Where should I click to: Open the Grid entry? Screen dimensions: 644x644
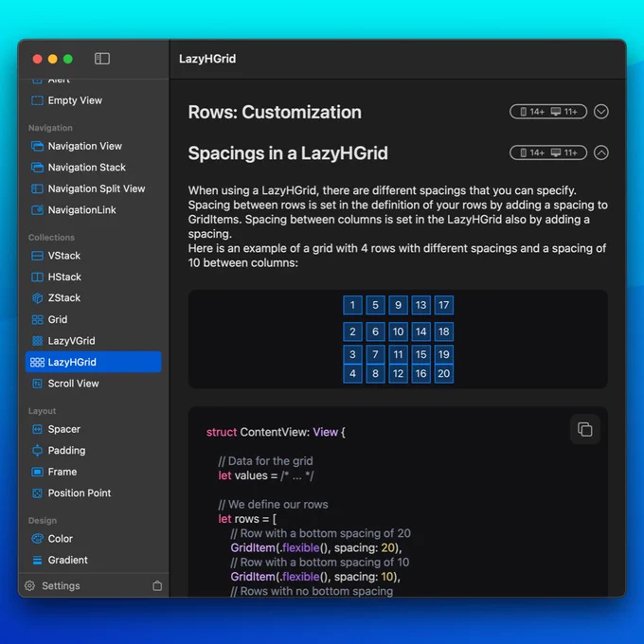[94, 319]
